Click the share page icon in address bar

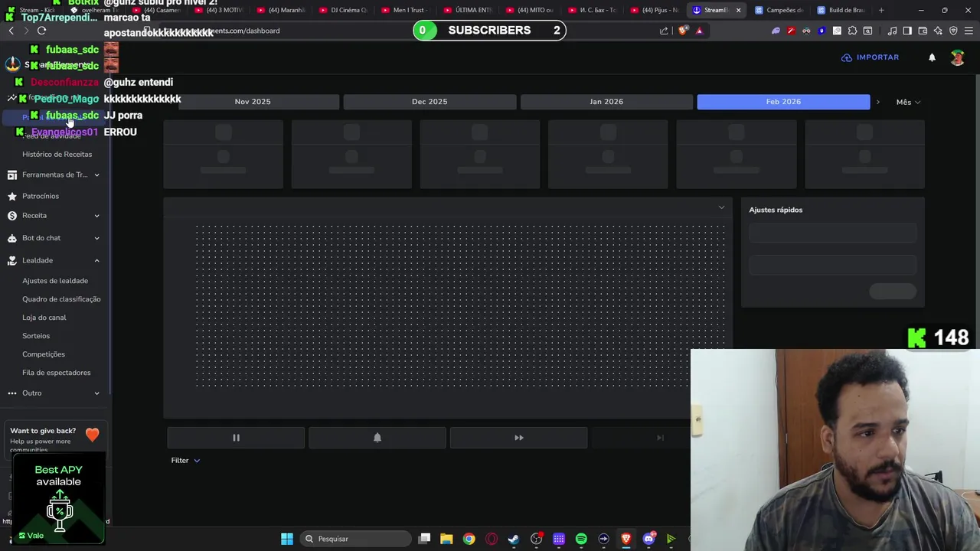[x=664, y=31]
